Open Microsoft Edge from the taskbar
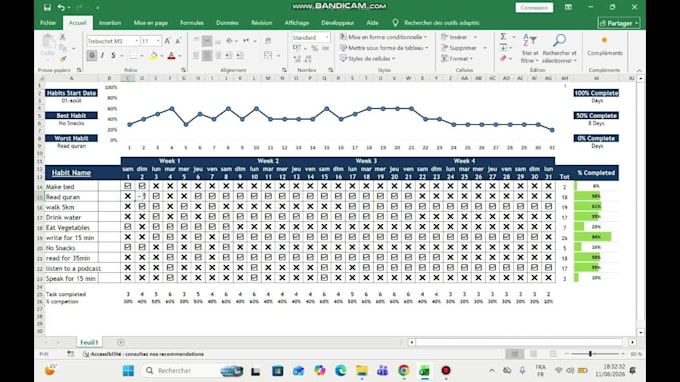Screen dimensions: 680x382 [x=340, y=371]
